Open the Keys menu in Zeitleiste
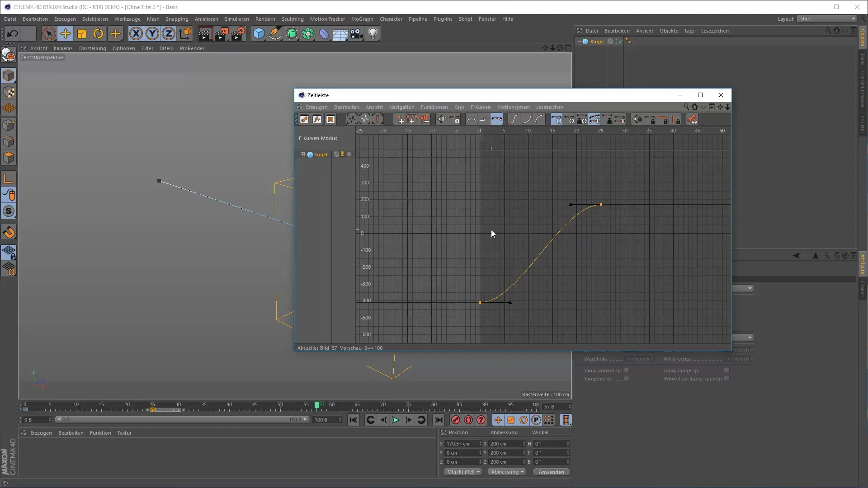Viewport: 868px width, 488px height. tap(459, 107)
